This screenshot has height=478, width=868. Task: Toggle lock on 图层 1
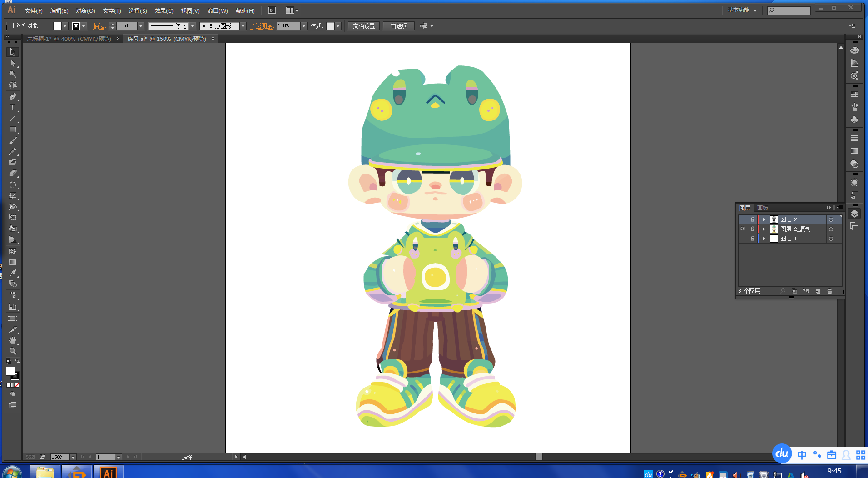click(752, 239)
